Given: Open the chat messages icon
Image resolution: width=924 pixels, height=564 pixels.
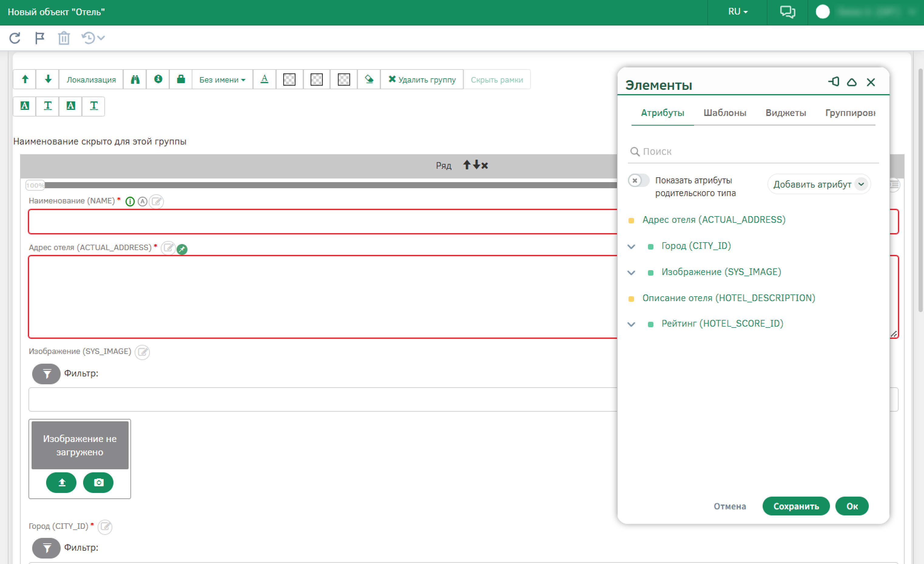Looking at the screenshot, I should [x=787, y=12].
